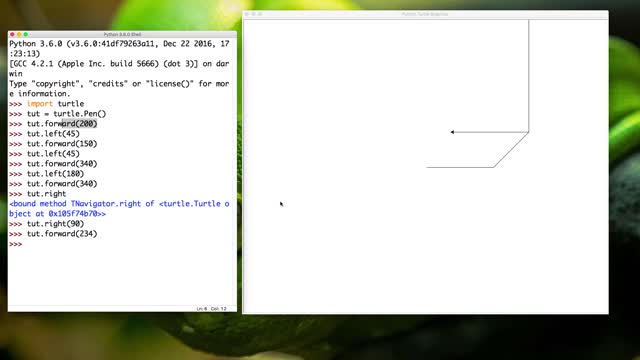Minimize the Python Shell window

point(19,35)
